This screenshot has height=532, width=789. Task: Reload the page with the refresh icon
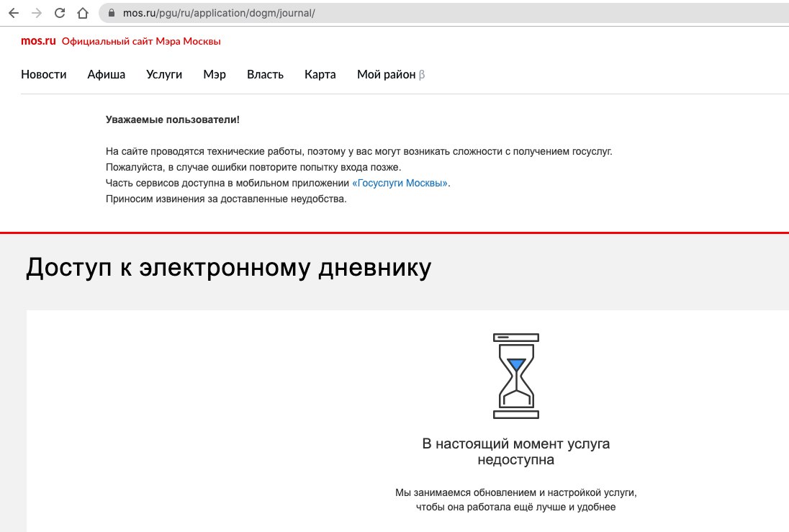[x=59, y=13]
